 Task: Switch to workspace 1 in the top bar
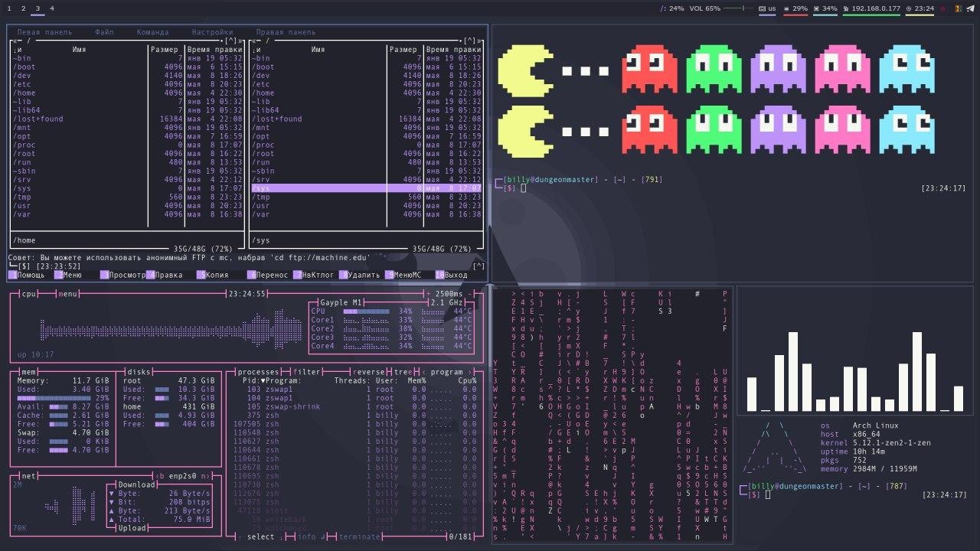coord(9,8)
